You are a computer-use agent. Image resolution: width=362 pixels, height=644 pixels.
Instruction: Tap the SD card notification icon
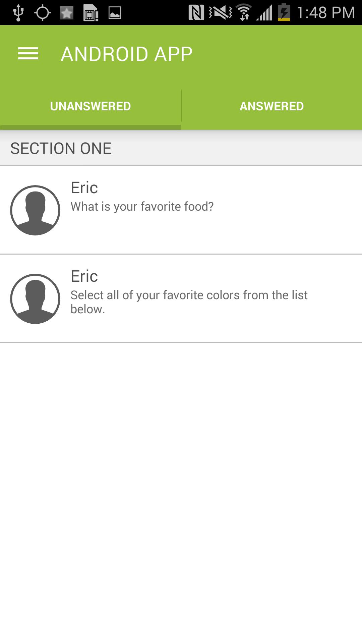(x=91, y=13)
